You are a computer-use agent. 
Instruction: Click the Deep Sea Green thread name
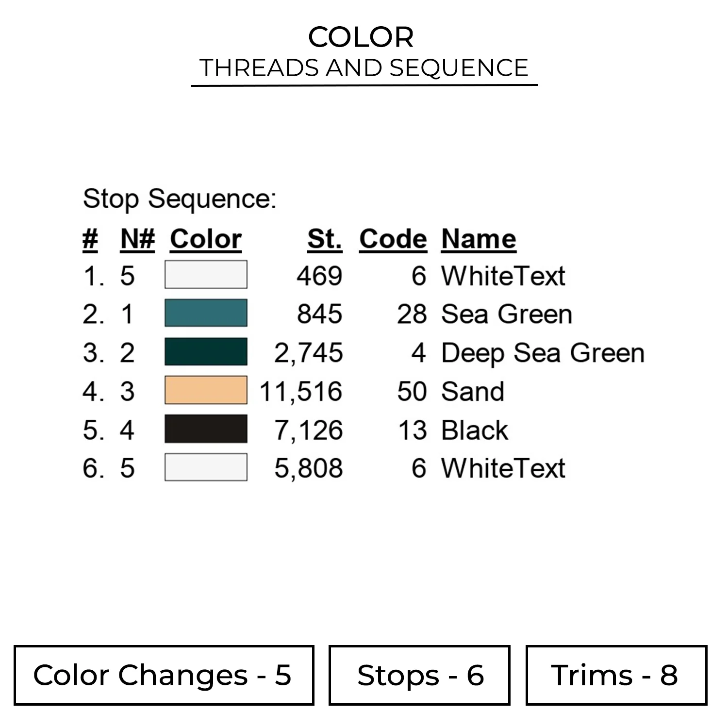[543, 353]
